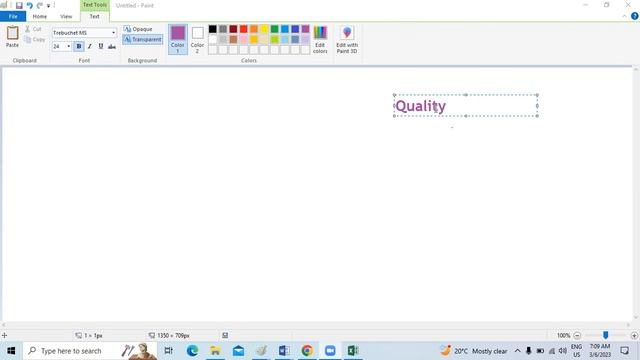Open Zoom from the taskbar
640x360 pixels.
330,351
